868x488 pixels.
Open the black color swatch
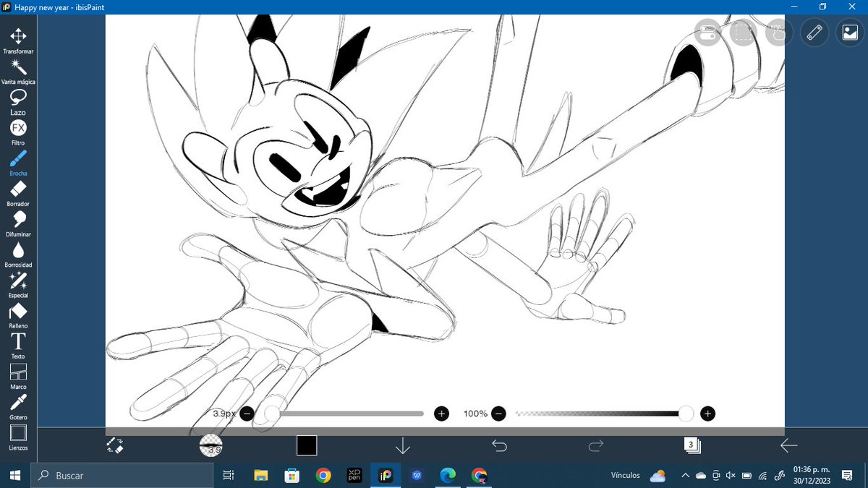(x=307, y=445)
